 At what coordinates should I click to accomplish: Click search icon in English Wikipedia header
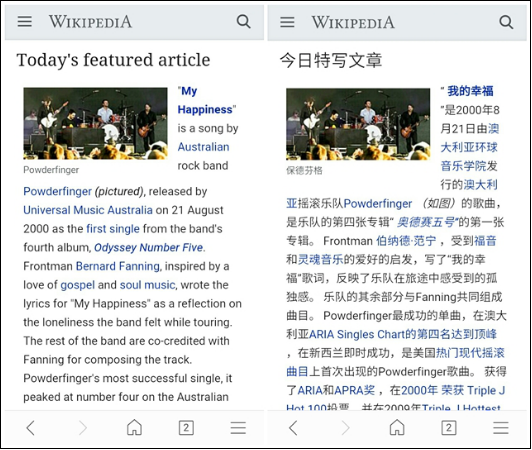tap(244, 22)
